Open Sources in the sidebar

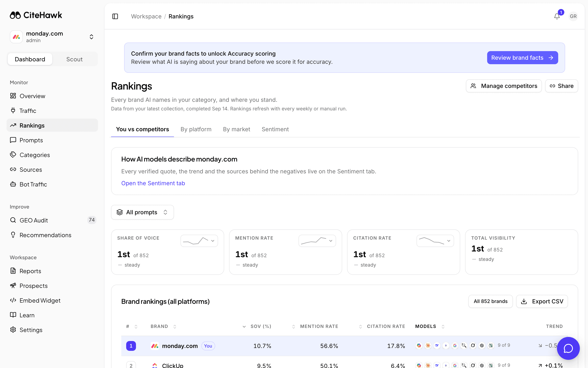coord(52,170)
